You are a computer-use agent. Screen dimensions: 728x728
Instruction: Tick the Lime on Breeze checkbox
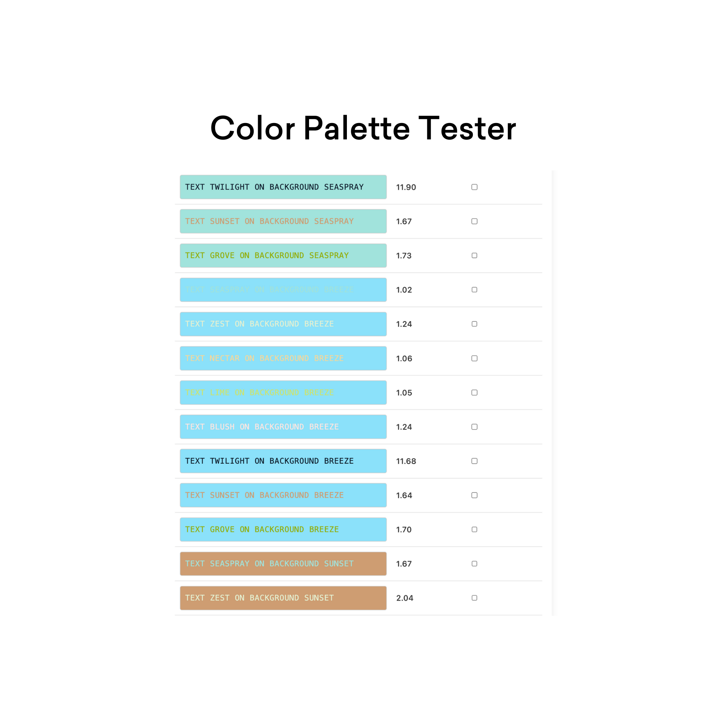(x=474, y=393)
